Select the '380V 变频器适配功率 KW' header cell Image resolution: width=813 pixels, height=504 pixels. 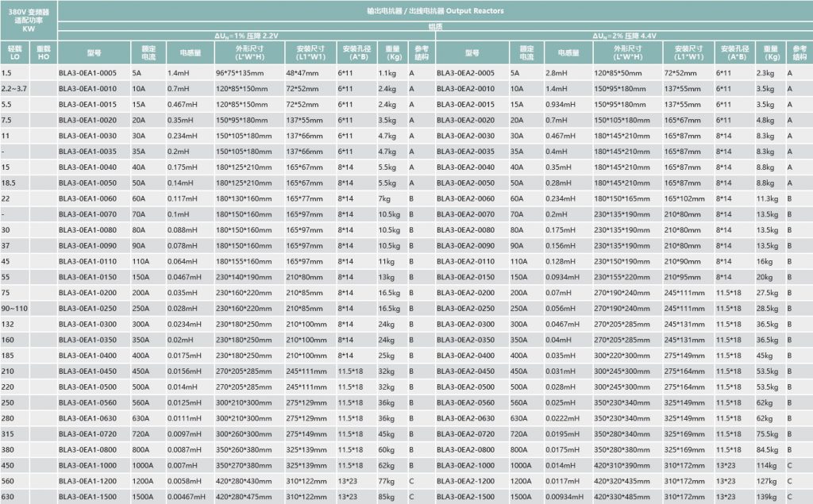point(29,20)
